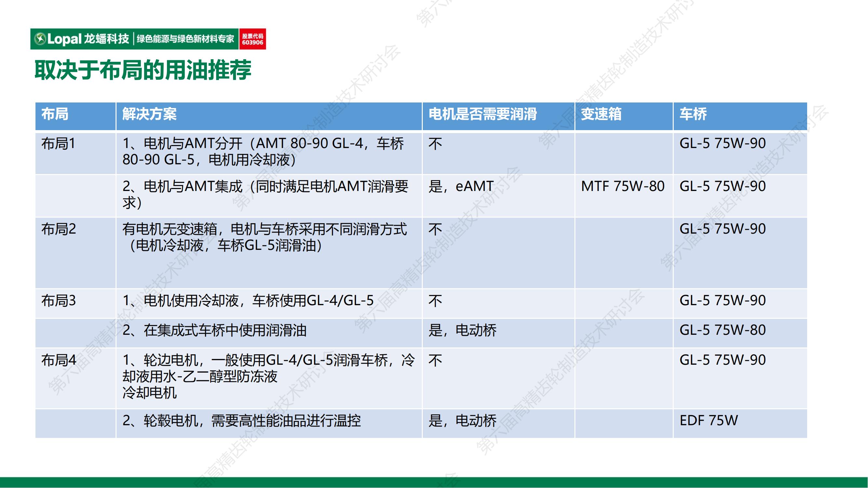Select the 解决方案 column header
Viewport: 868px width, 488px height.
click(149, 114)
